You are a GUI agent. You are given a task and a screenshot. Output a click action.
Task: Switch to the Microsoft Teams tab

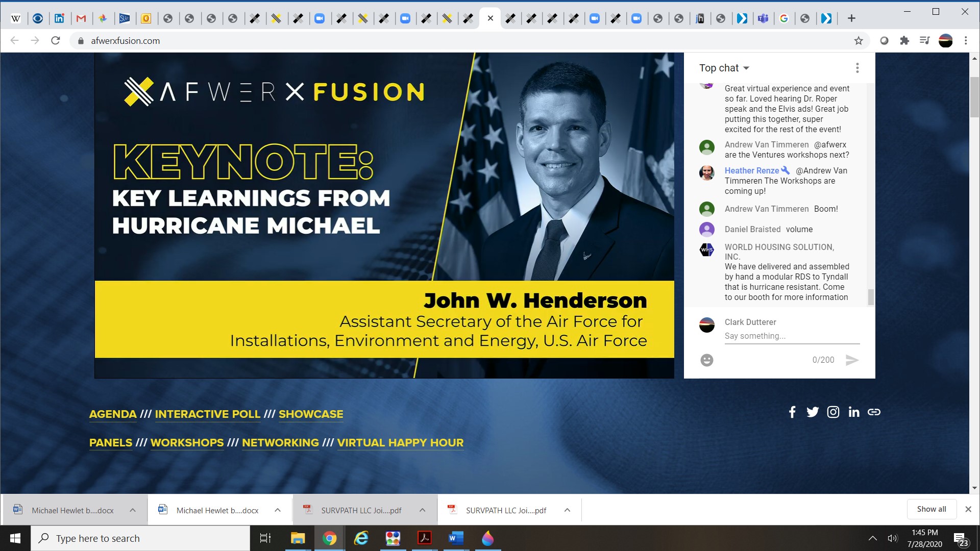pos(763,19)
